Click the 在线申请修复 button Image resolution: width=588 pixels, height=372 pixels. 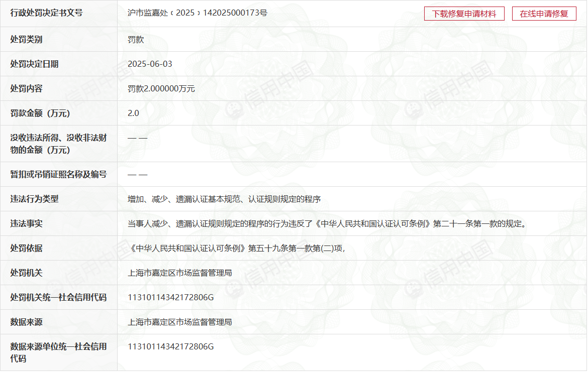[544, 14]
